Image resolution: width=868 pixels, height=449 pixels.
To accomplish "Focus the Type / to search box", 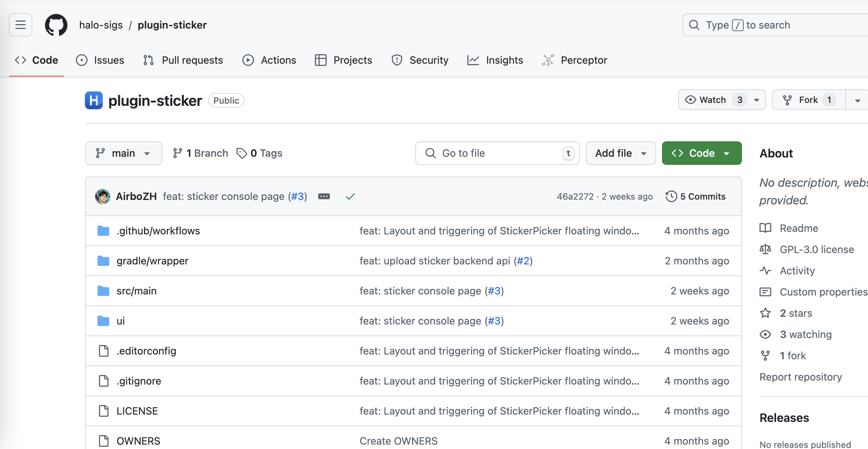I will coord(775,25).
